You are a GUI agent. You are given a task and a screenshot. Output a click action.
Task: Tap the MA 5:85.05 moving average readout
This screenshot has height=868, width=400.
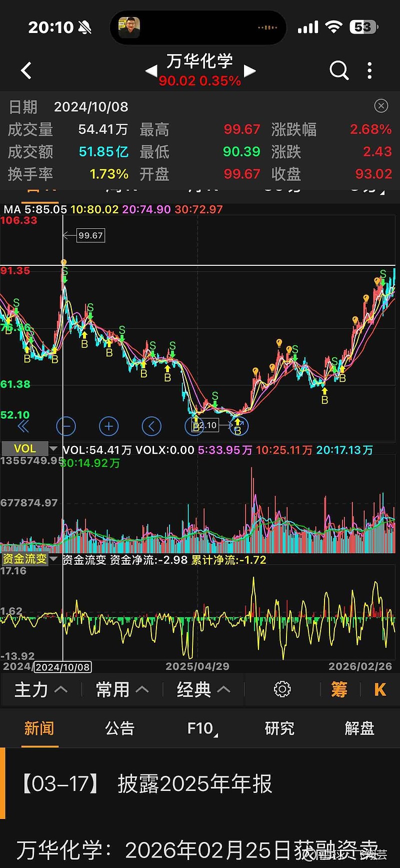click(x=35, y=209)
